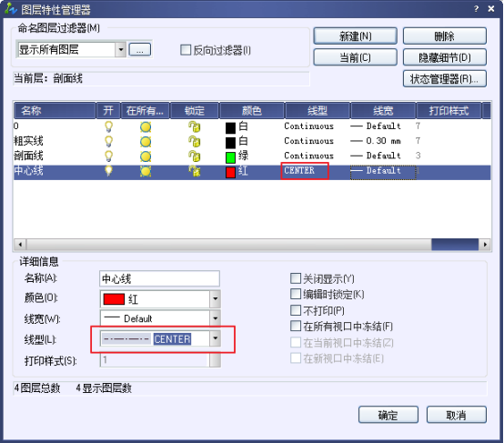Image resolution: width=504 pixels, height=443 pixels.
Task: Toggle the lock icon for layer 粗实线
Action: click(194, 142)
